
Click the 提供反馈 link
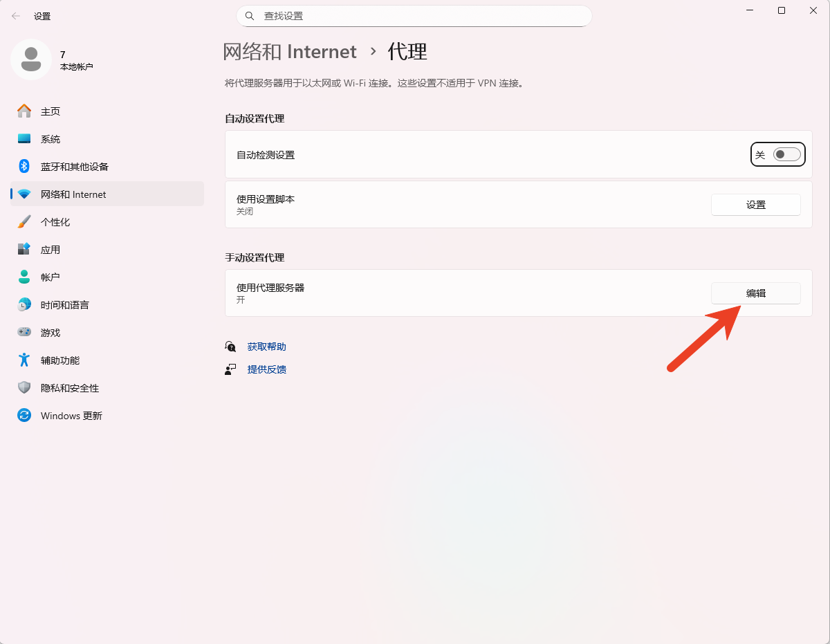click(266, 369)
